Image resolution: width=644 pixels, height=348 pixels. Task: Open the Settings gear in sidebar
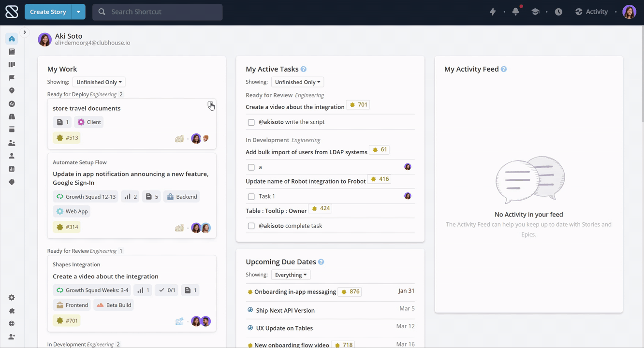(12, 298)
